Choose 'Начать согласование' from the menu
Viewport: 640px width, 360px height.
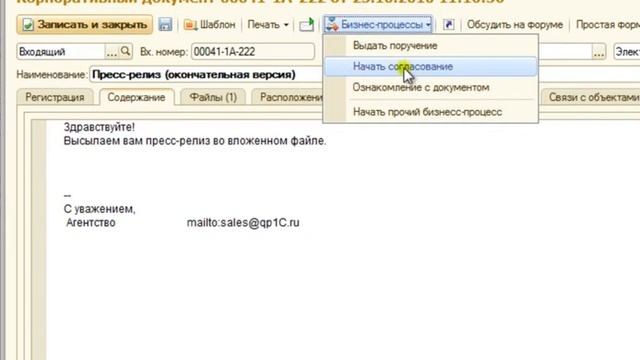tap(431, 67)
